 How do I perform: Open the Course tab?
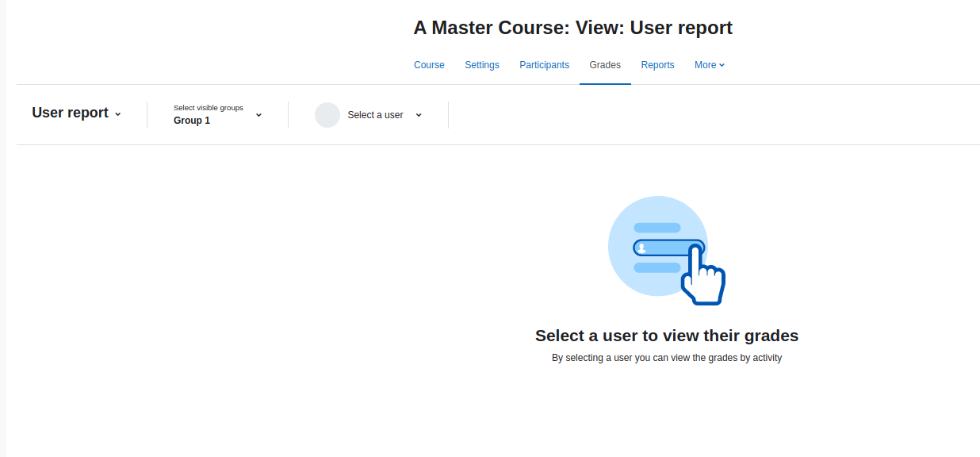tap(429, 65)
